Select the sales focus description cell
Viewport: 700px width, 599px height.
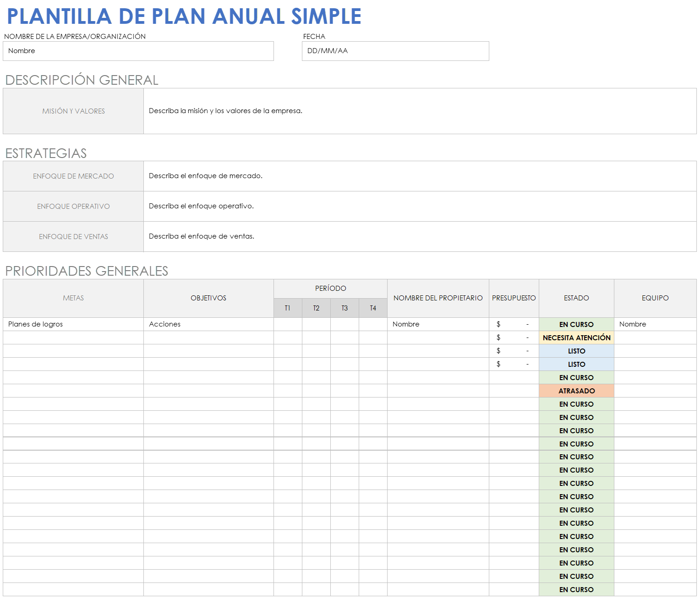pyautogui.click(x=419, y=236)
